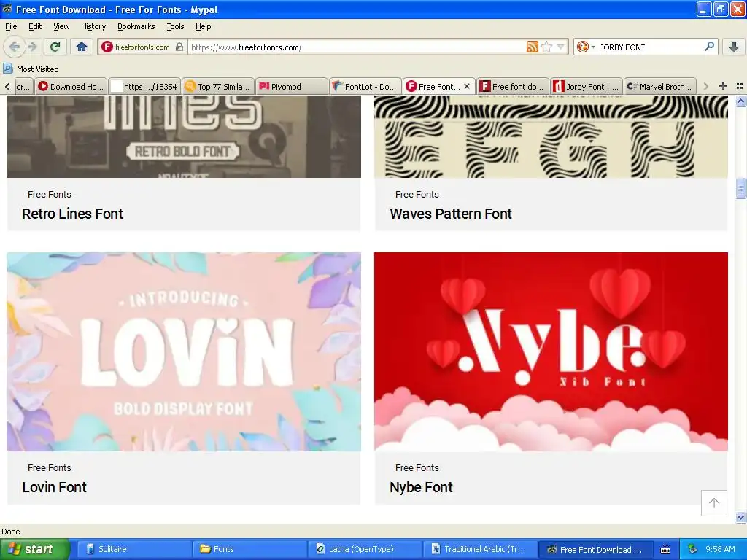Open the Downloads arrow button
The width and height of the screenshot is (747, 560).
coord(734,47)
